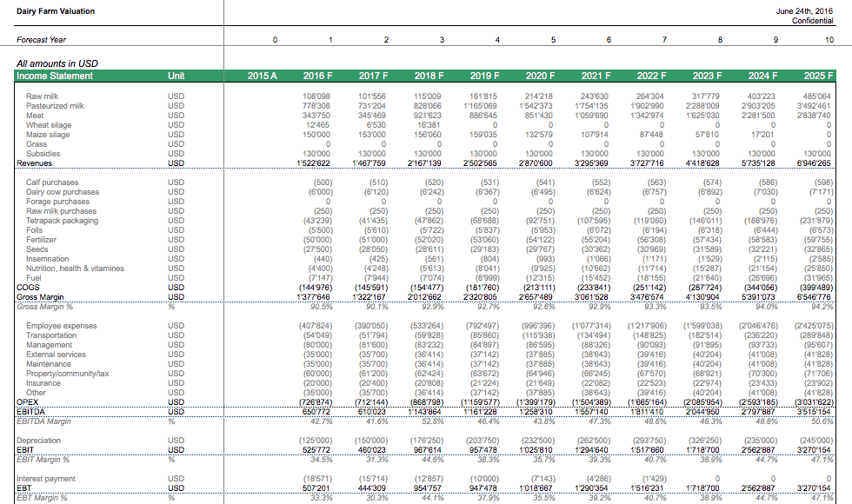Select the EBIT Margin % label
Screen dimensions: 852x504
(43, 460)
